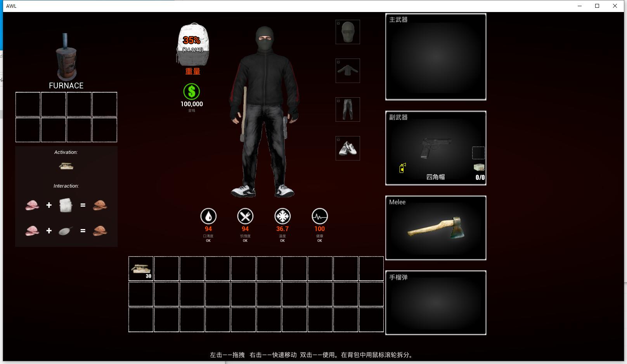Click the wood activation item under Activation

coord(66,166)
